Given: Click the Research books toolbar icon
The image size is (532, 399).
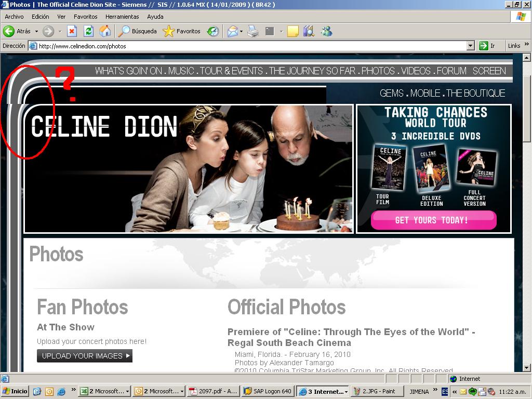Looking at the screenshot, I should (309, 31).
